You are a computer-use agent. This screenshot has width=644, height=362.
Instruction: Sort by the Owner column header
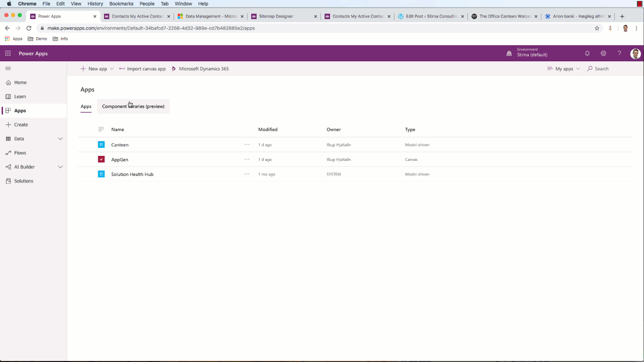[x=334, y=130]
